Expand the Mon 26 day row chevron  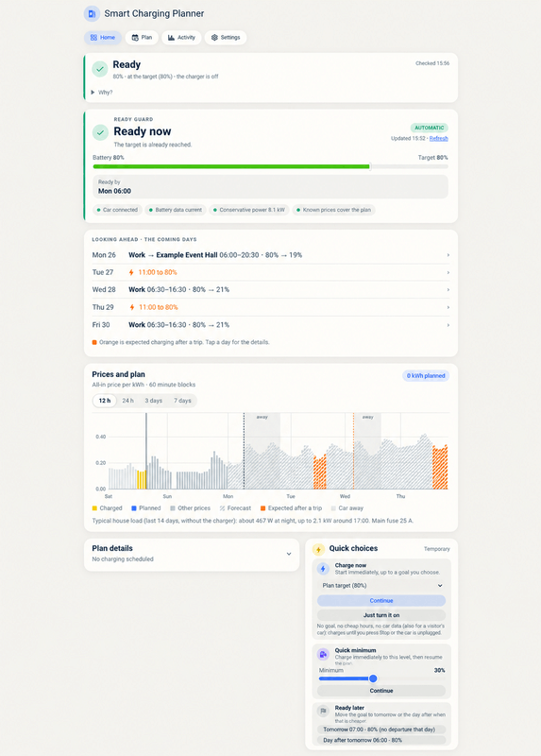(x=448, y=255)
